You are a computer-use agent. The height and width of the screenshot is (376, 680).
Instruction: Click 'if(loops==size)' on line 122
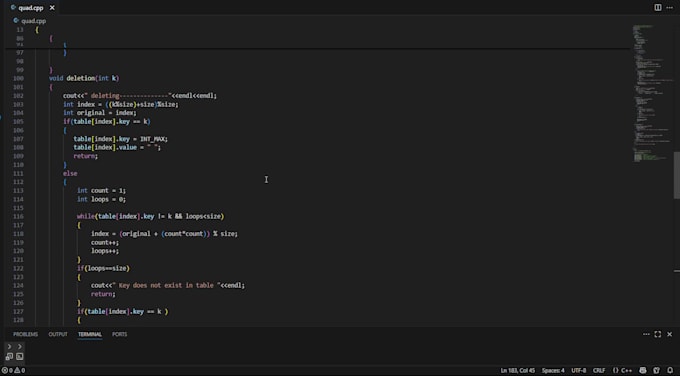click(x=103, y=268)
